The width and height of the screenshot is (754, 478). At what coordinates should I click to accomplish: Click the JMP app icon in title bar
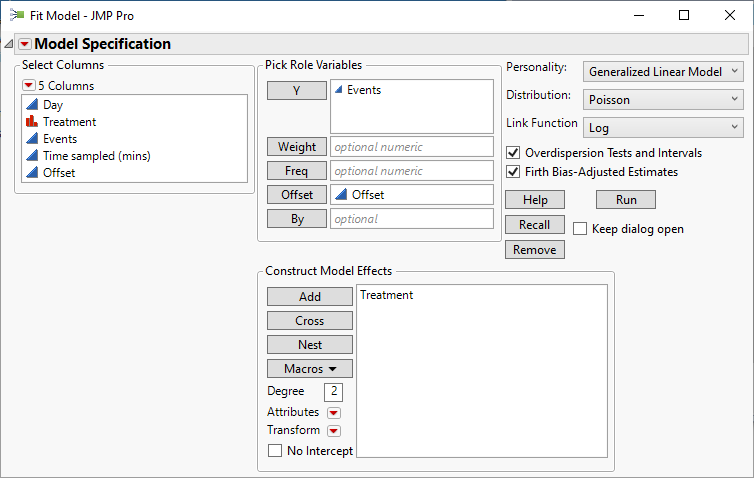[x=17, y=15]
